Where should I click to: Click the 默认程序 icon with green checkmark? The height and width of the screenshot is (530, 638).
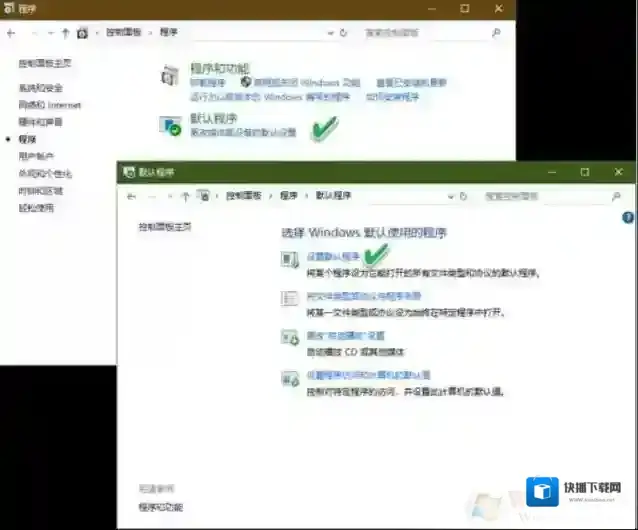pos(172,126)
